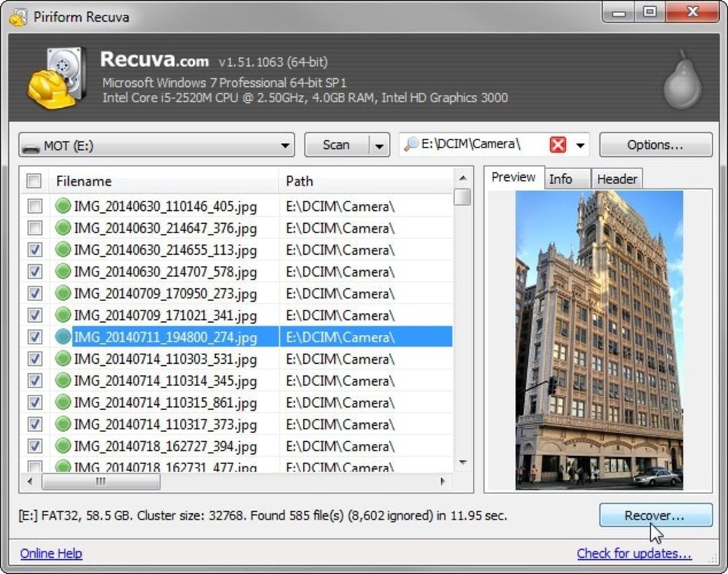Click the building preview image

(x=599, y=340)
